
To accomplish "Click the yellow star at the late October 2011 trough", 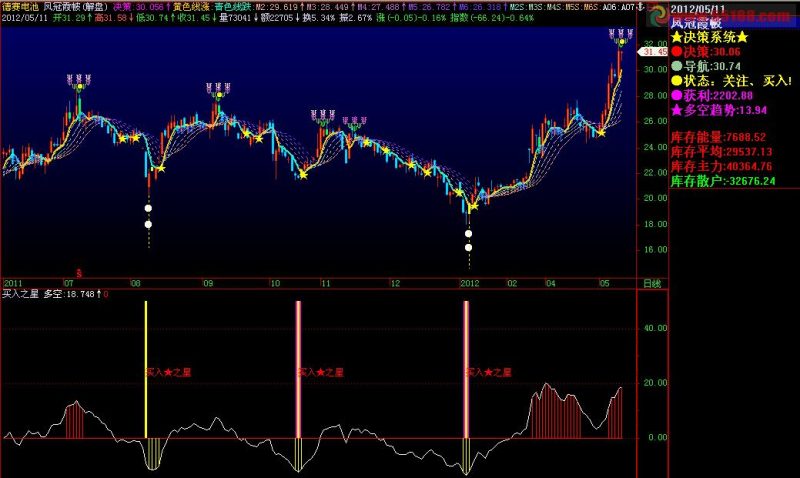I will pyautogui.click(x=303, y=174).
